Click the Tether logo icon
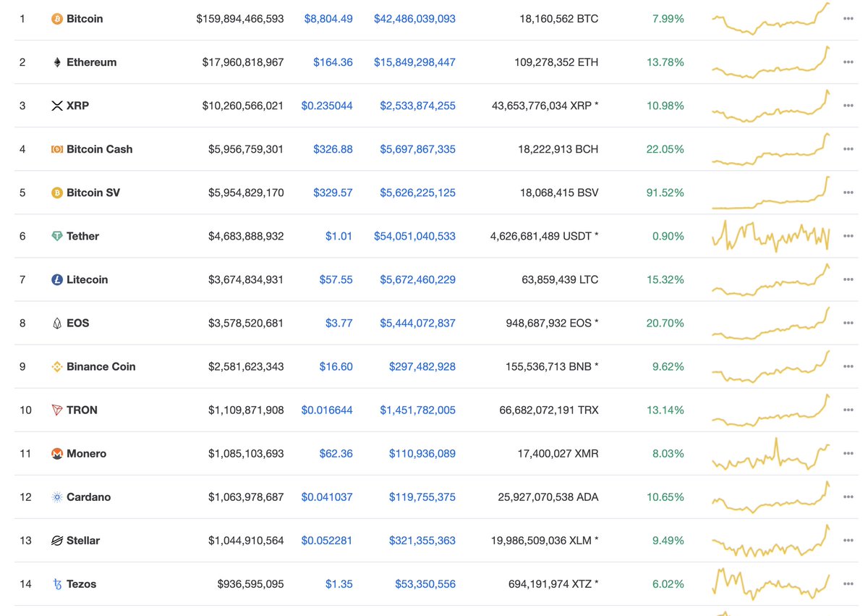 [57, 236]
